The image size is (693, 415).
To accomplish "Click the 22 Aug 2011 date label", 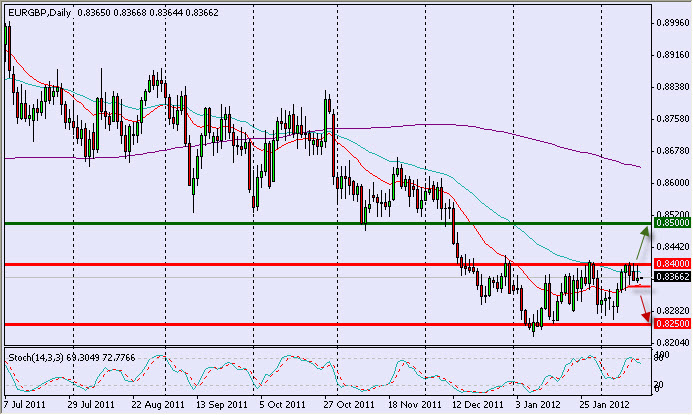I will point(152,407).
